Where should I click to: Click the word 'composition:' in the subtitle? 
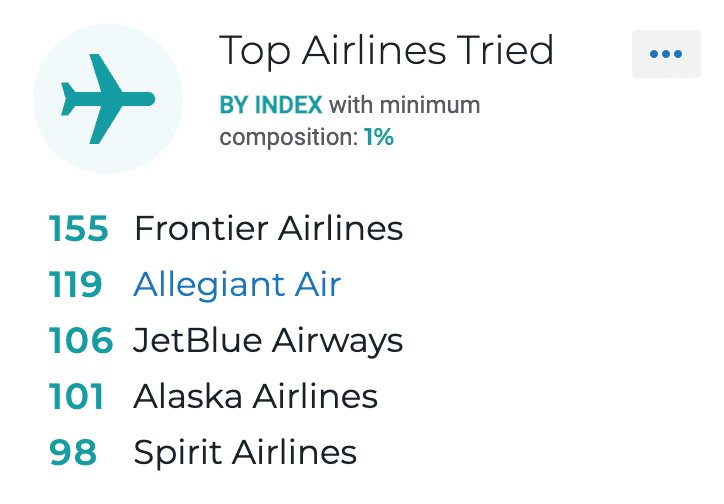pyautogui.click(x=289, y=138)
